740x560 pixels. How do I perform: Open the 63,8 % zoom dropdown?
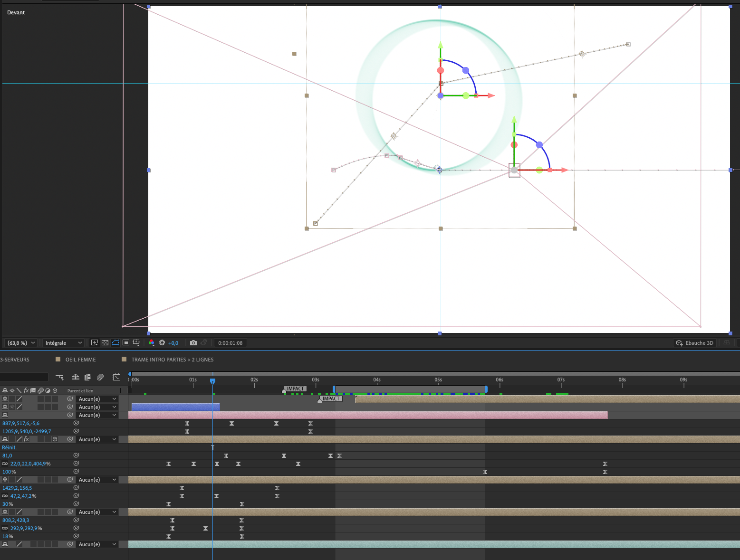[20, 343]
